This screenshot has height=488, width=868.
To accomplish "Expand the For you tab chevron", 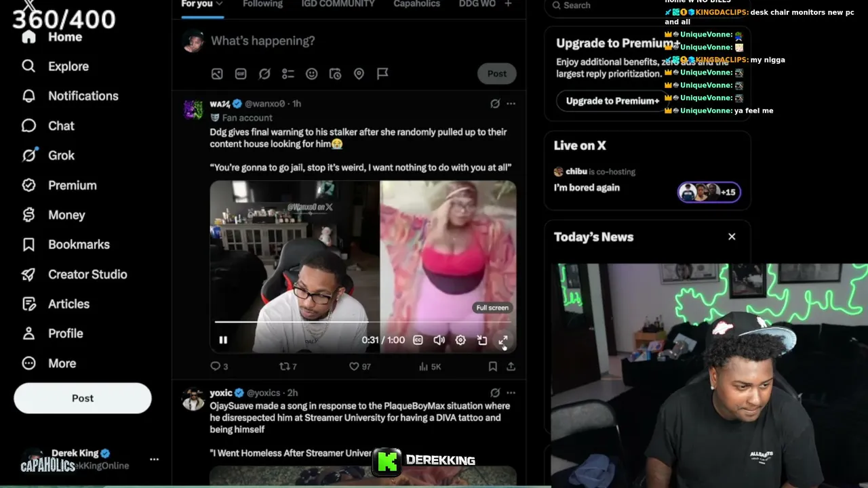I will (219, 4).
